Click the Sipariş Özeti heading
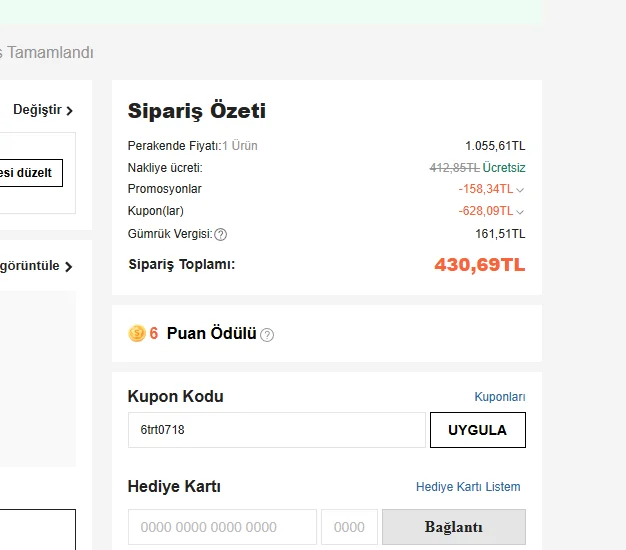 pyautogui.click(x=197, y=111)
